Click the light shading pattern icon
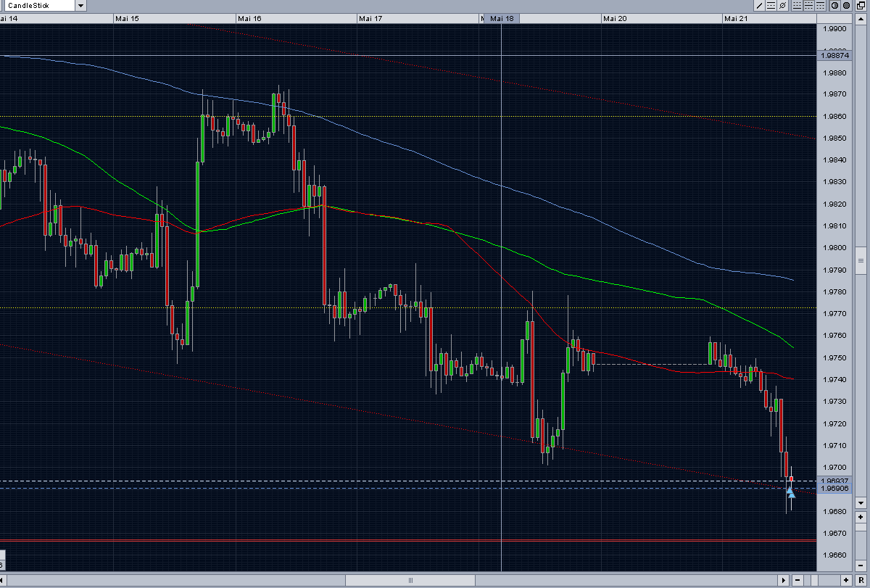The image size is (870, 588). pos(834,5)
